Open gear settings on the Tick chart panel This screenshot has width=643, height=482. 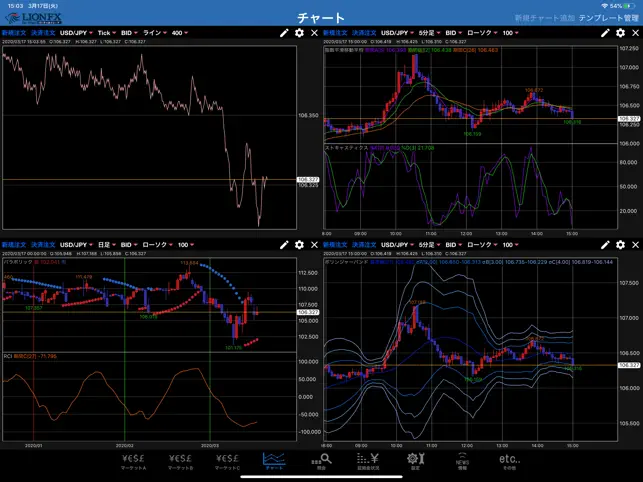[x=299, y=33]
